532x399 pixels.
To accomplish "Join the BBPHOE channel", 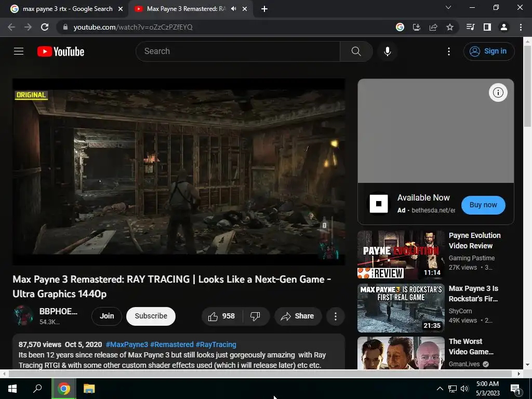I will tap(107, 316).
